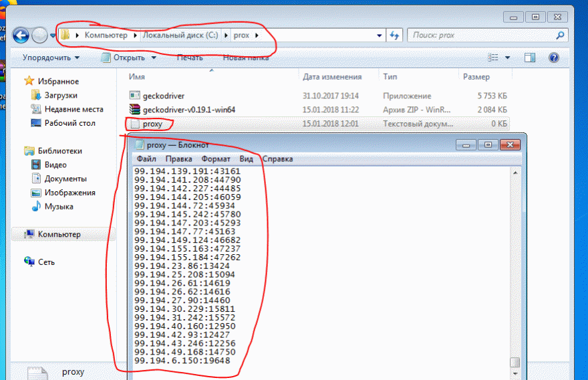The width and height of the screenshot is (588, 380).
Task: Open the view options dropdown arrow
Action: pos(507,58)
